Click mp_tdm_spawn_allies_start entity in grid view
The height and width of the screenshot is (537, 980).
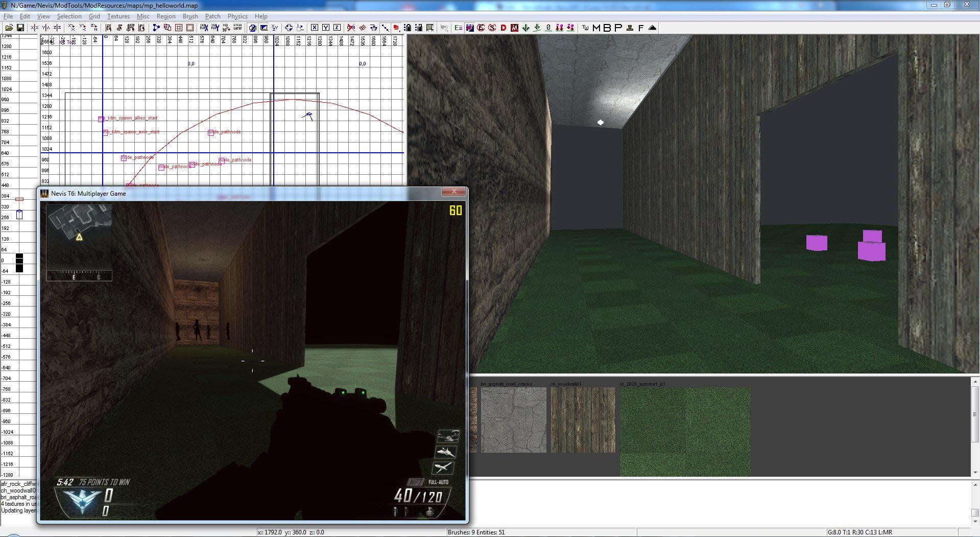coord(102,119)
